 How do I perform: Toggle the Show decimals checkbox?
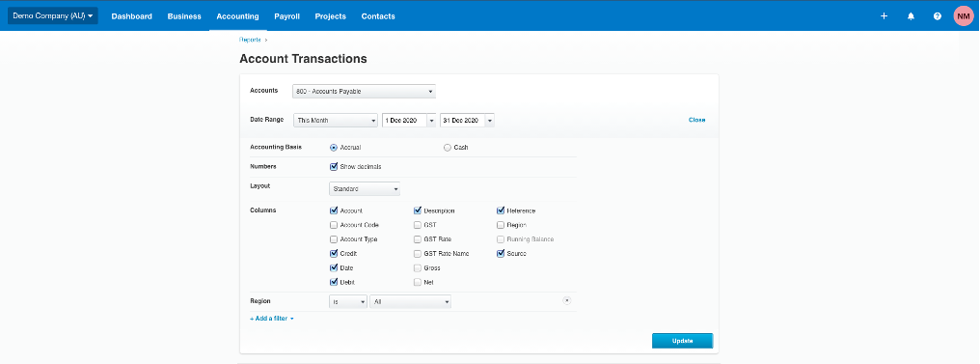click(333, 166)
